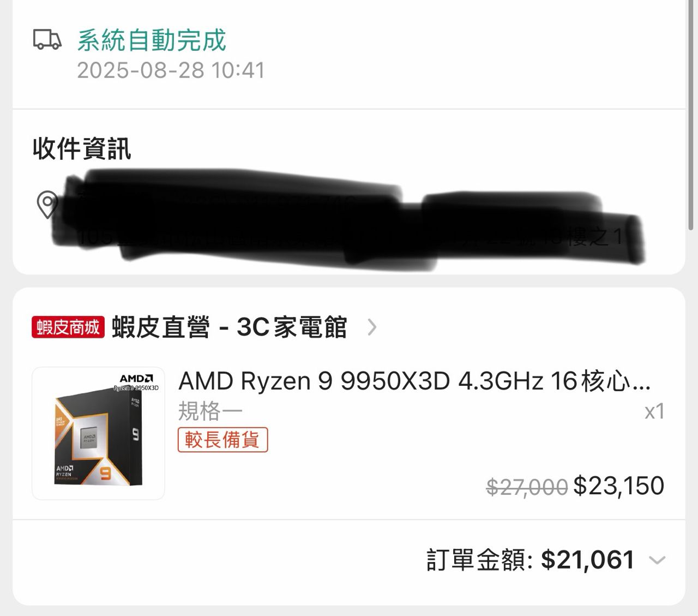Open shop via chevron beside 3C家電館
Viewport: 698px width, 616px height.
(x=372, y=327)
